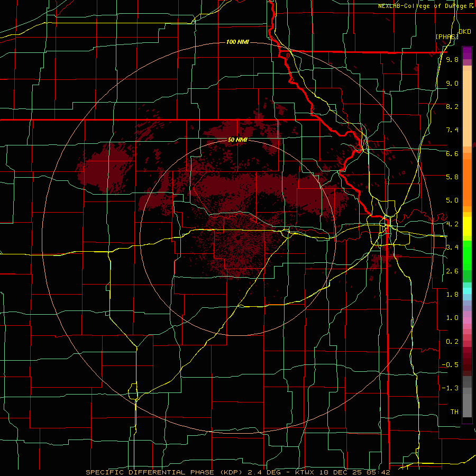Click the 7.4 scale value
The width and height of the screenshot is (476, 476).
click(x=452, y=130)
